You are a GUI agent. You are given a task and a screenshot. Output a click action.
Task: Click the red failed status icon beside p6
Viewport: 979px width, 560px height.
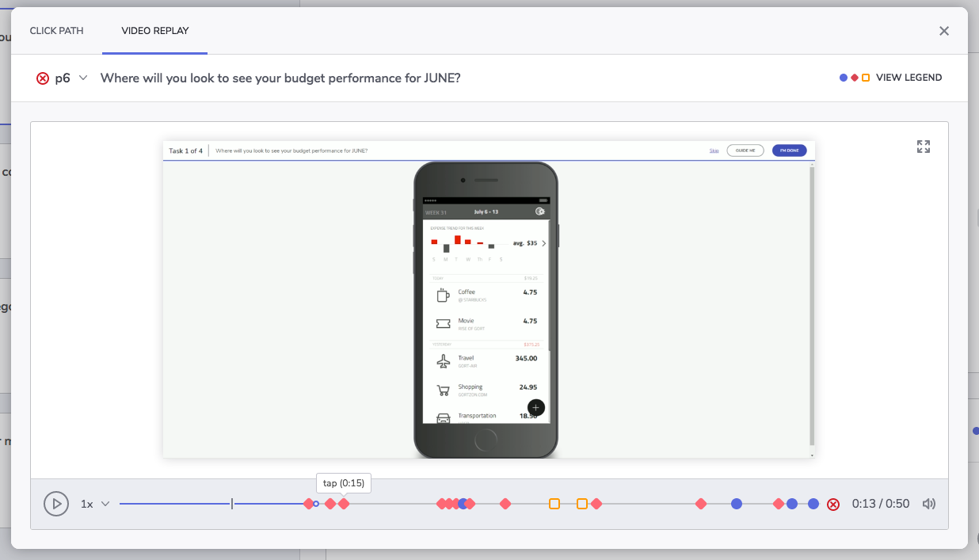tap(43, 78)
